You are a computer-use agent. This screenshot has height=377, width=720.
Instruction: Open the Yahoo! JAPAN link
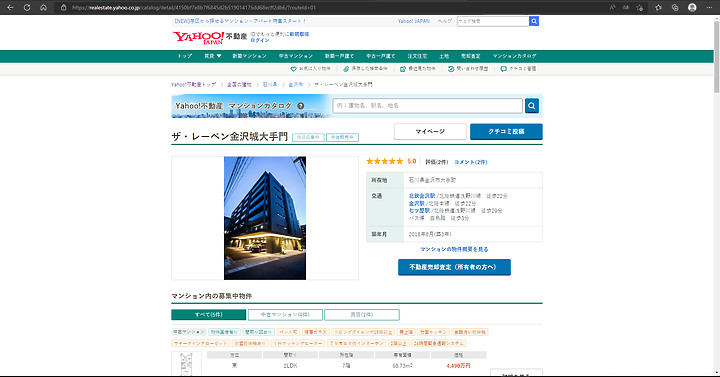pos(414,21)
